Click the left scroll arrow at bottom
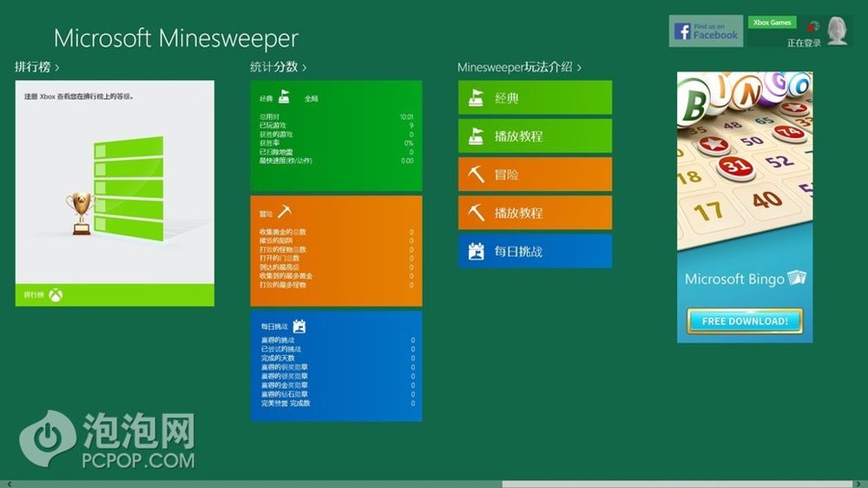Screen dimensions: 868x488 (8, 485)
